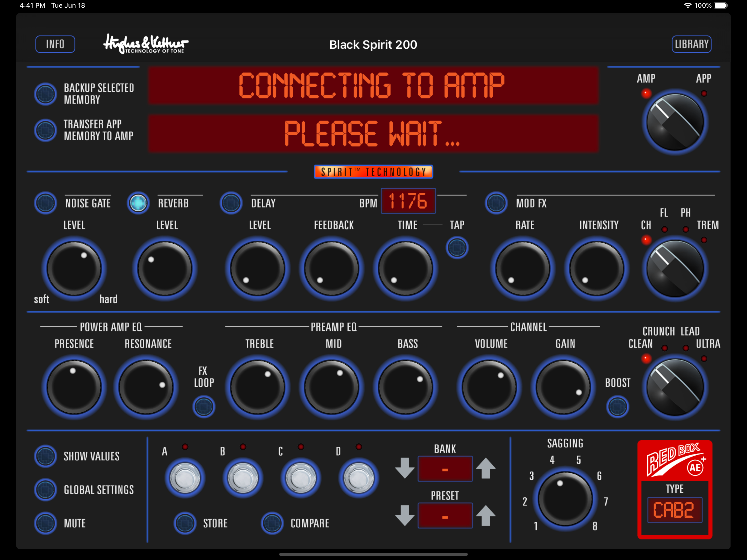
Task: Open the INFO page
Action: point(55,44)
